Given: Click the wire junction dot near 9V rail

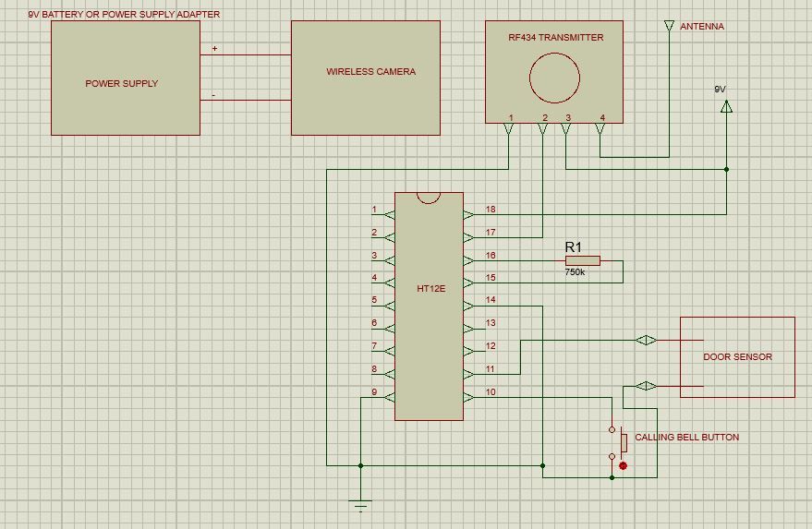Looking at the screenshot, I should point(727,169).
